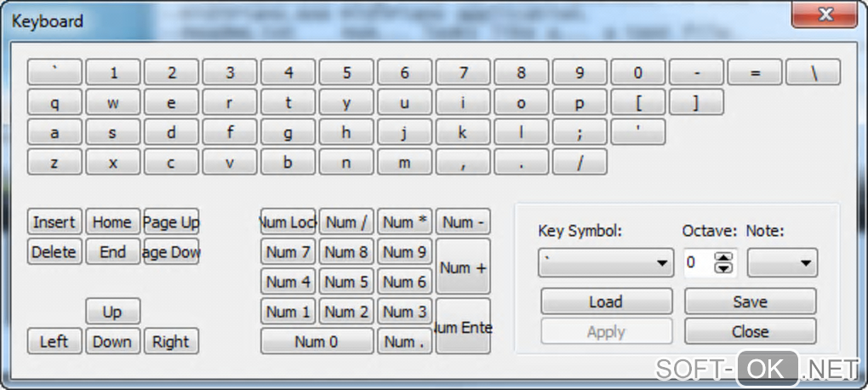The image size is (868, 390).
Task: Choose the Insert key button
Action: [x=54, y=222]
